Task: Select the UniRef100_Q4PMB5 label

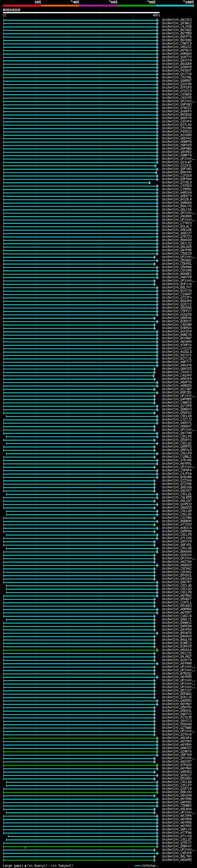Action: coord(177,399)
